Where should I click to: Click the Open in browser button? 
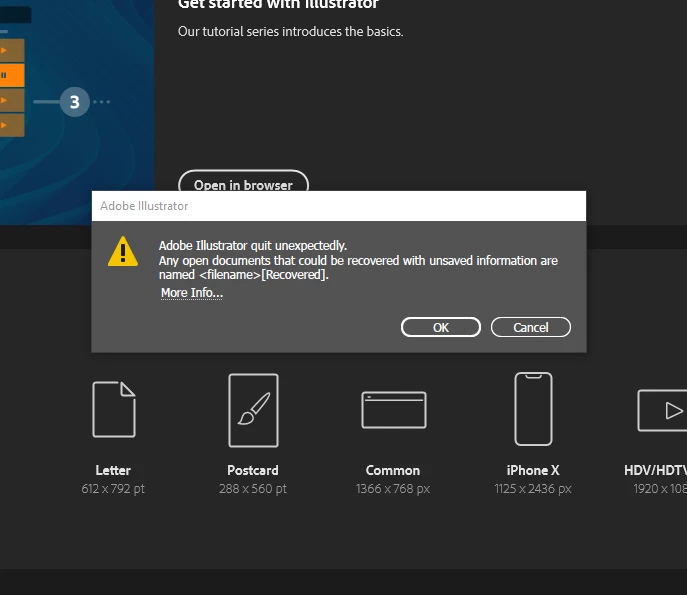click(x=243, y=182)
